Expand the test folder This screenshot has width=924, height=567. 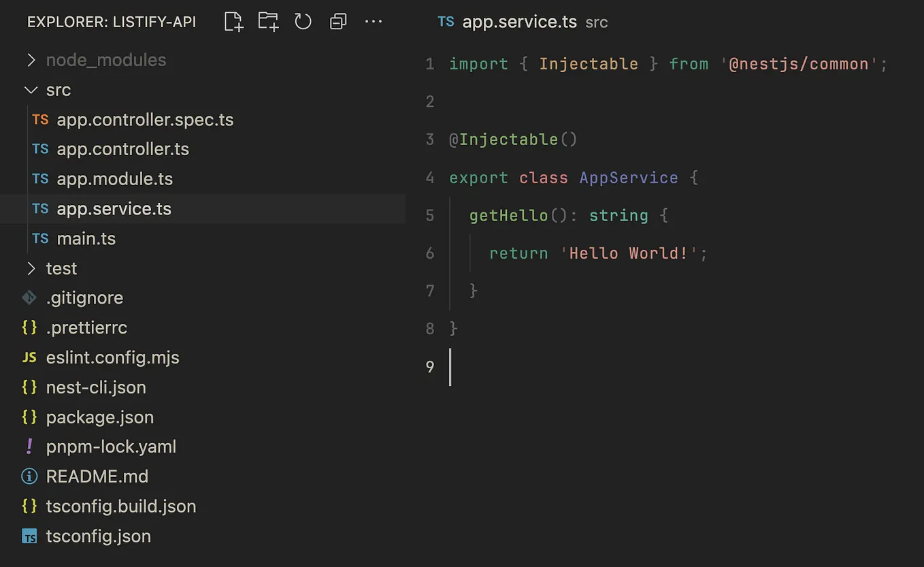click(x=30, y=268)
